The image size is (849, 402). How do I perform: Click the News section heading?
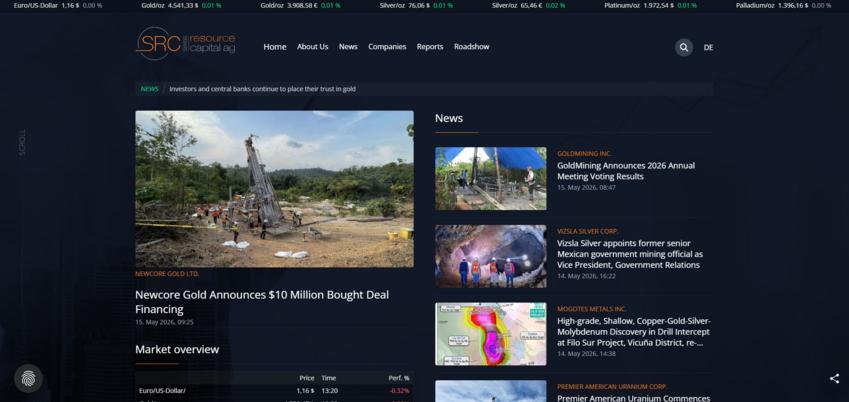coord(449,118)
